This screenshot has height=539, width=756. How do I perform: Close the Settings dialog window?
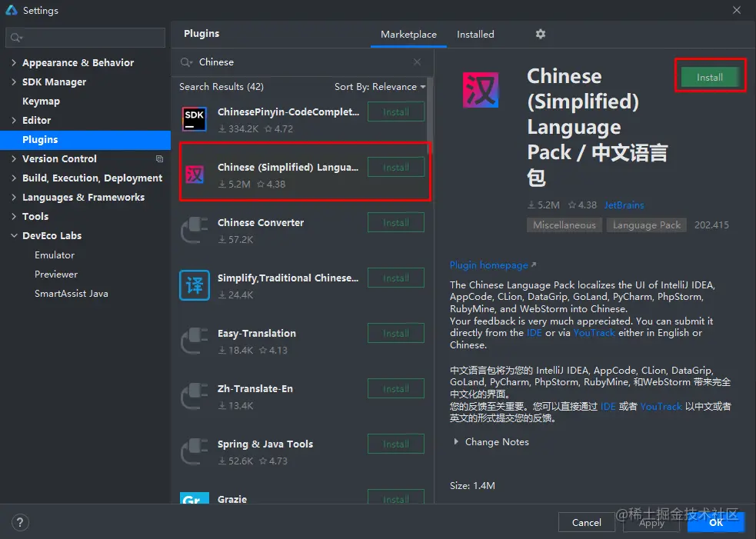737,10
